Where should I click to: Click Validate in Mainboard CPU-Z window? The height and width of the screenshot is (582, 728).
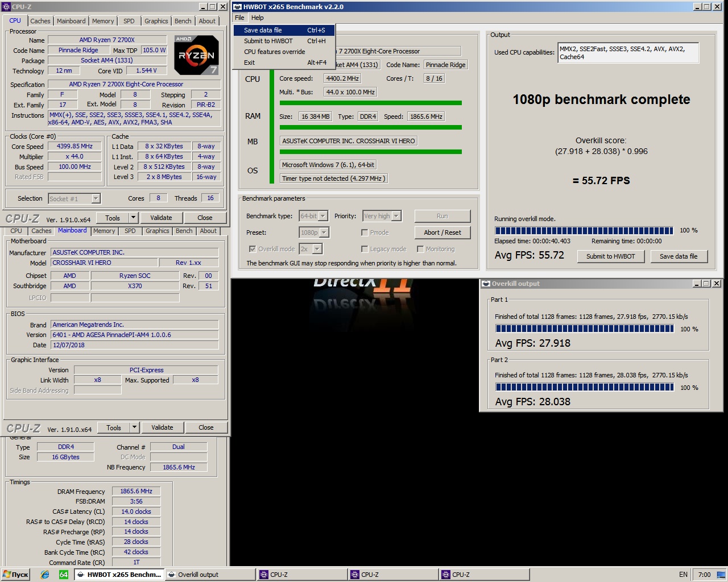click(x=162, y=427)
